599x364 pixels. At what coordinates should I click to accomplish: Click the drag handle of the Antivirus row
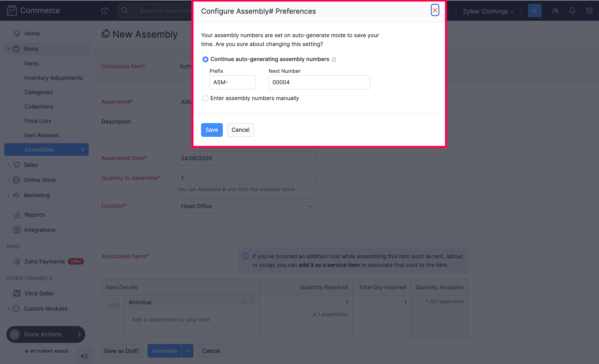tap(97, 300)
